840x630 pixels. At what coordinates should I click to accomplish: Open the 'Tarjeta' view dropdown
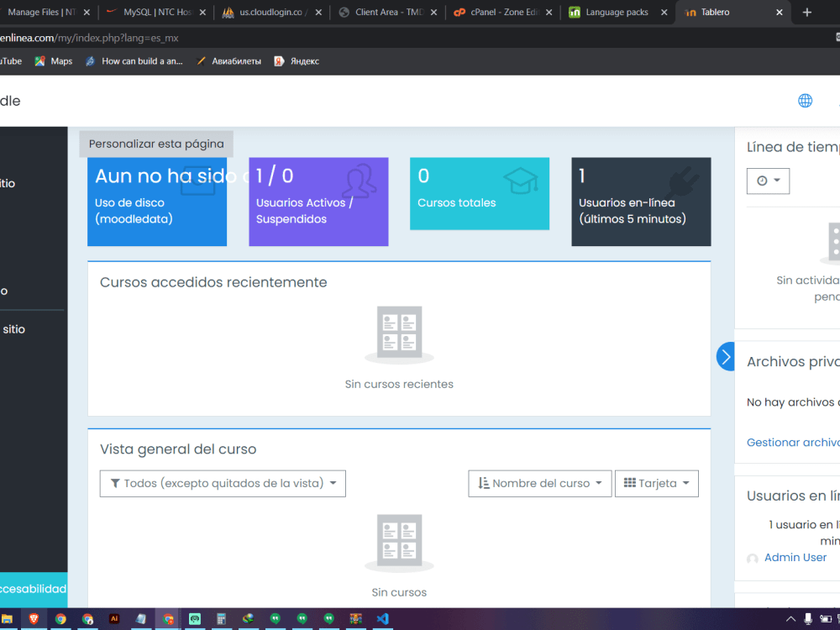click(x=656, y=483)
